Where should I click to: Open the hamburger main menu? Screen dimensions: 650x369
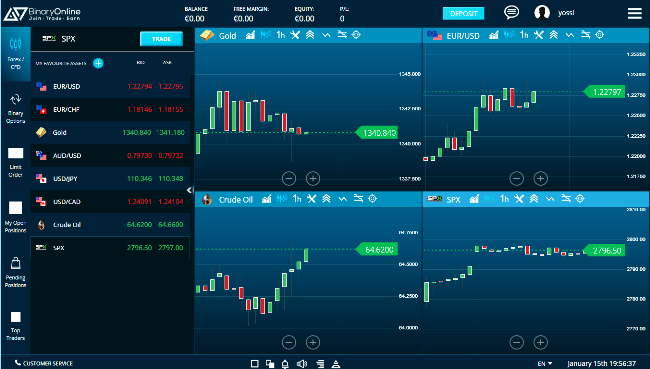635,13
